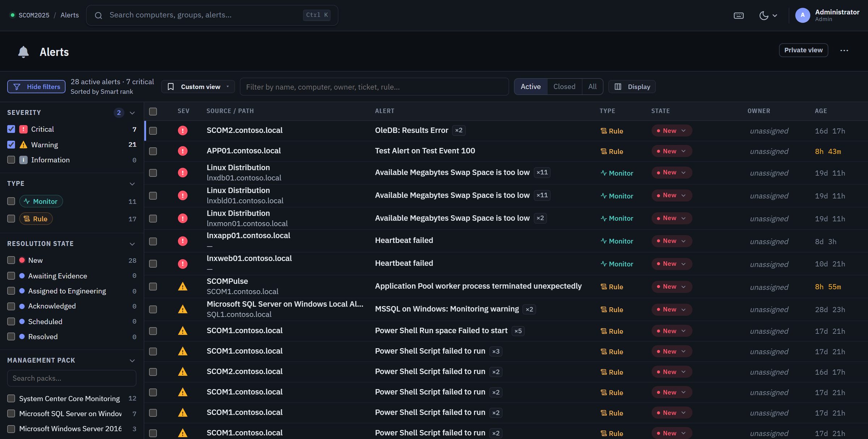The image size is (868, 439).
Task: Open SCOM2.contoso.local source in first row
Action: tap(244, 130)
